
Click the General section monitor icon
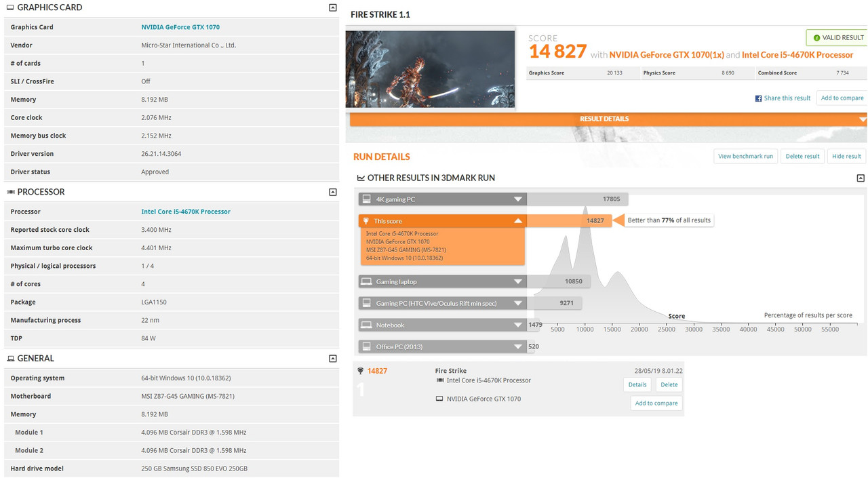[x=11, y=359]
